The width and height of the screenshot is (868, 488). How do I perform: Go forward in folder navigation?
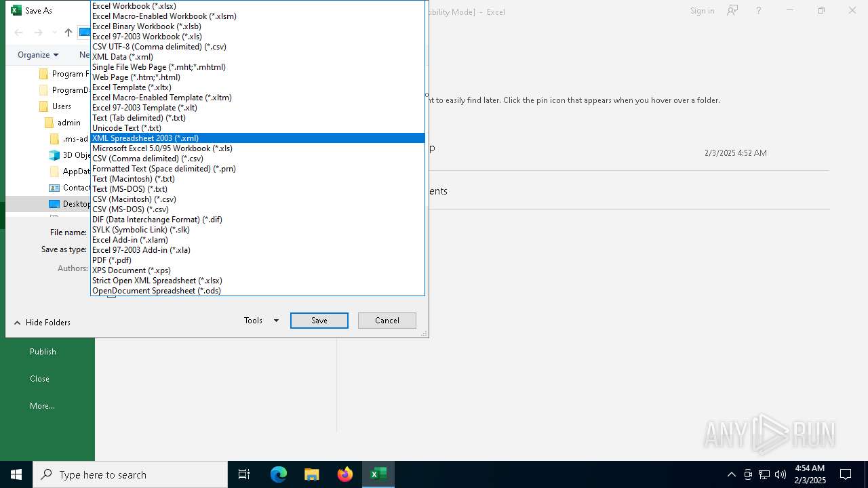(x=39, y=33)
